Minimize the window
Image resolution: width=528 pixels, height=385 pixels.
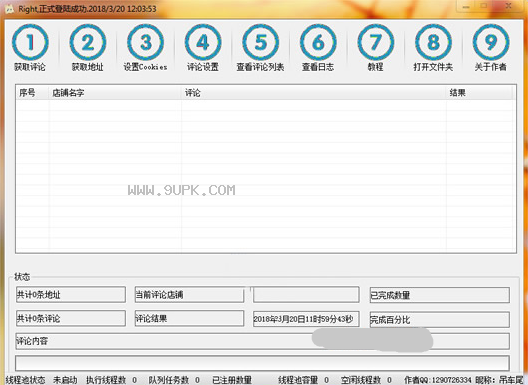466,6
